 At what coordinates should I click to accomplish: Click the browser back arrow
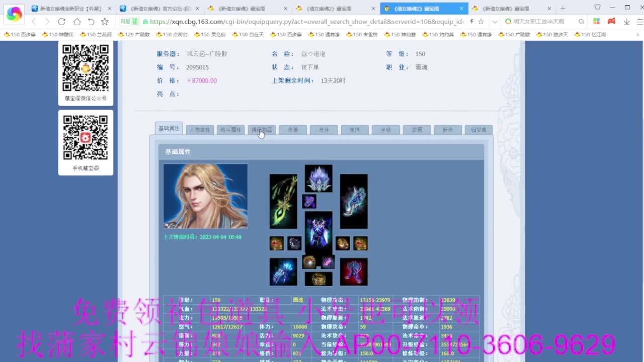pos(34,22)
